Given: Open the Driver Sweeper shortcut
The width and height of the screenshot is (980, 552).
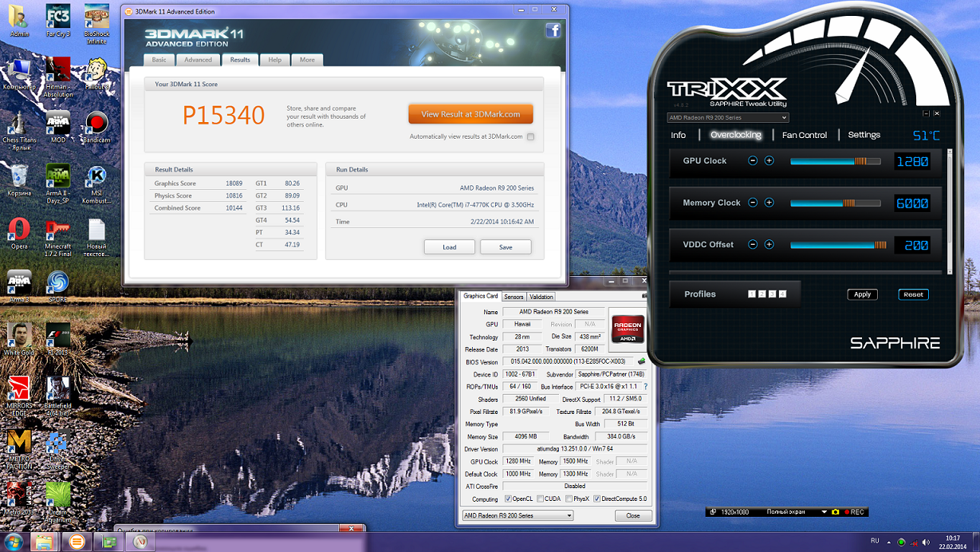Looking at the screenshot, I should pyautogui.click(x=57, y=448).
